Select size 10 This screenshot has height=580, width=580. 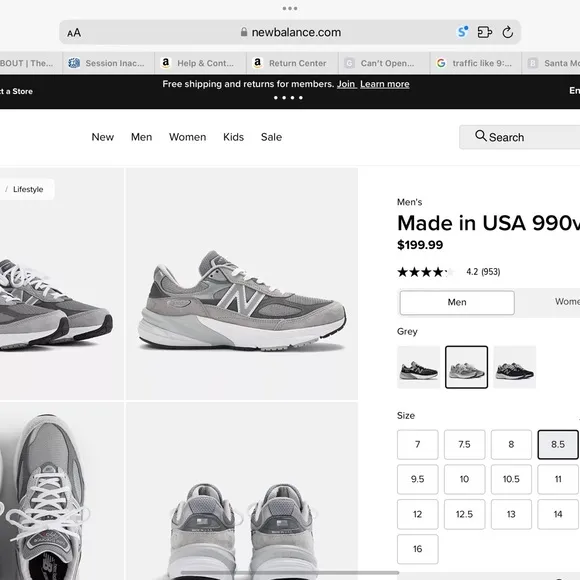pos(465,479)
